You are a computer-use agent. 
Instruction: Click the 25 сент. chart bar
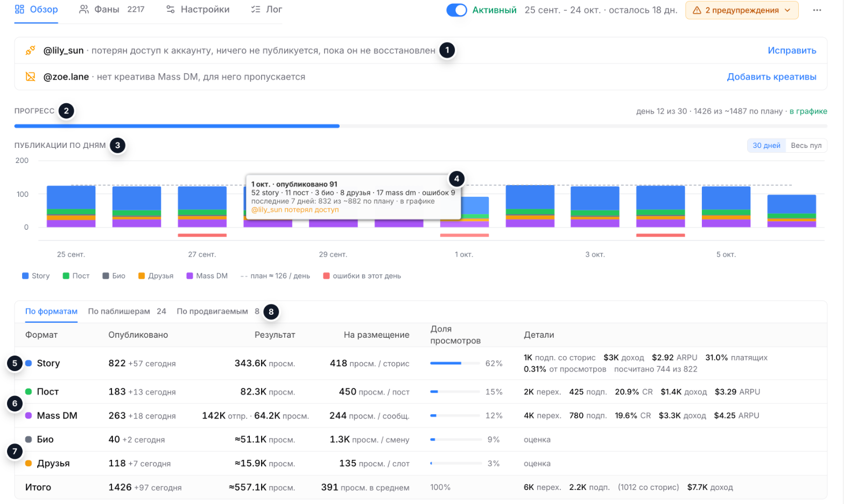[71, 207]
